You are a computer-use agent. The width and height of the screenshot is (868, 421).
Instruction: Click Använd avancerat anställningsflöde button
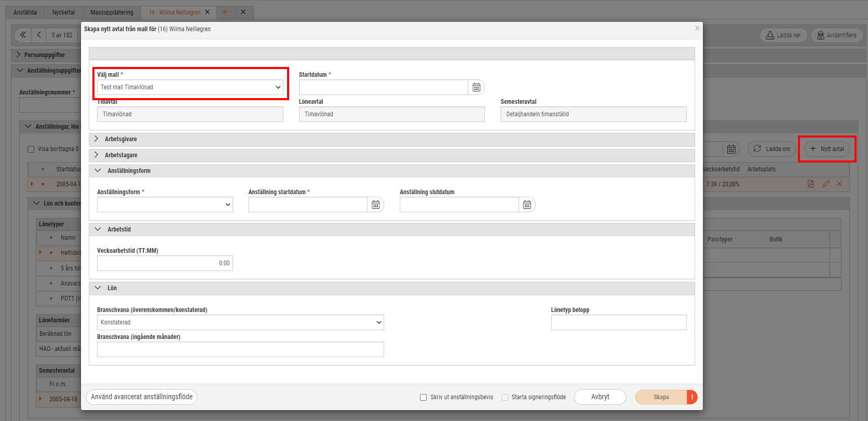[x=142, y=397]
